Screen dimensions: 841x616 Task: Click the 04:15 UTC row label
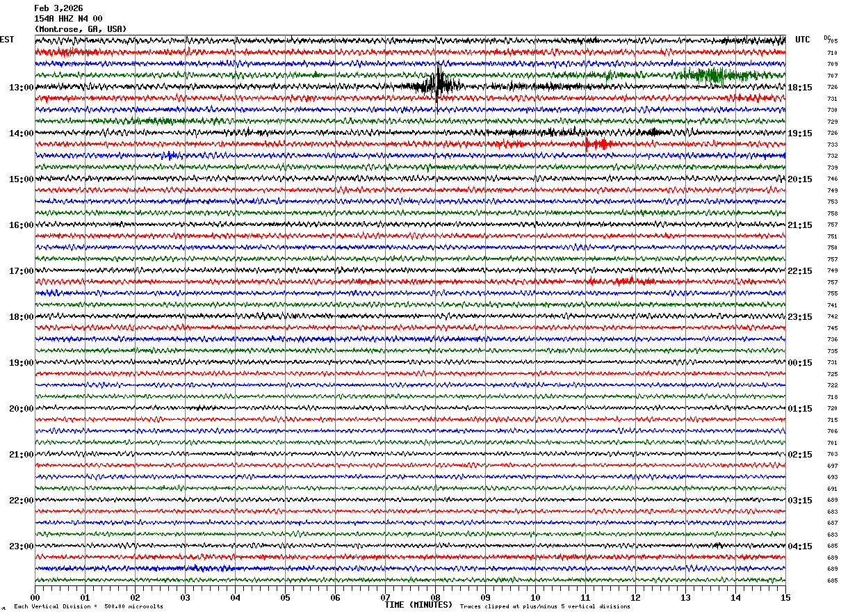(800, 546)
